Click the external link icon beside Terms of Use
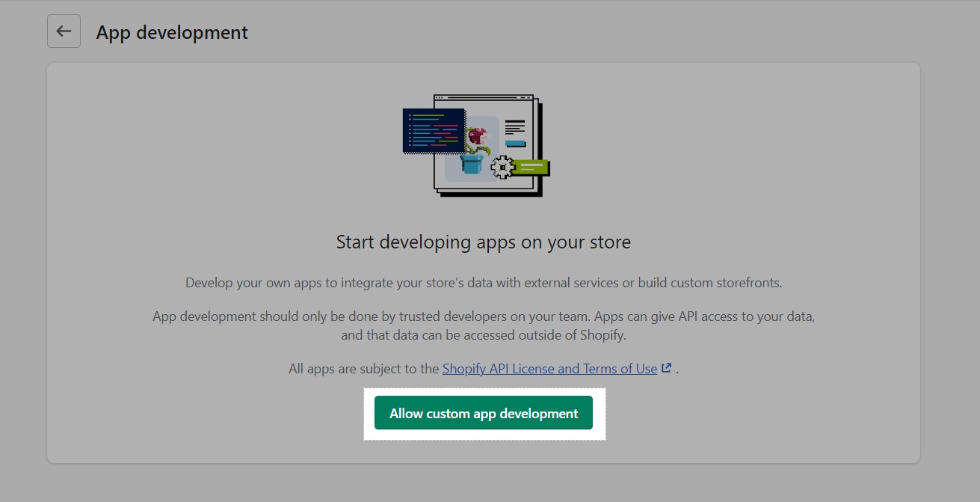Screen dimensions: 980x502 (665, 367)
